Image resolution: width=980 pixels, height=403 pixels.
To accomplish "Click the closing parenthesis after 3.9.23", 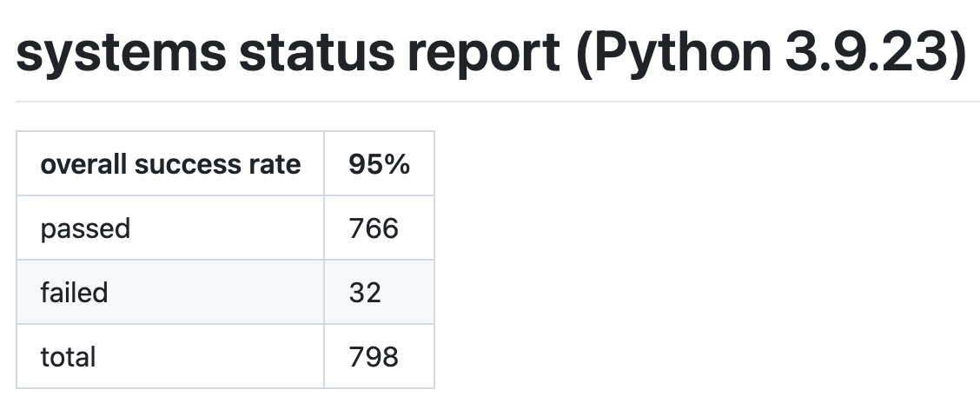I will click(957, 53).
